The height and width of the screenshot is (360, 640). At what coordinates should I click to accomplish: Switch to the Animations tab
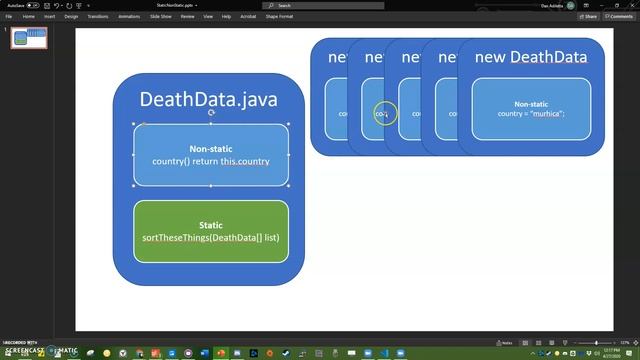click(129, 17)
